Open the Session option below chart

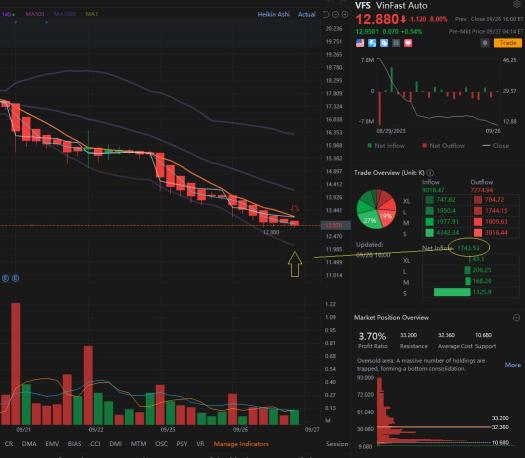click(337, 444)
